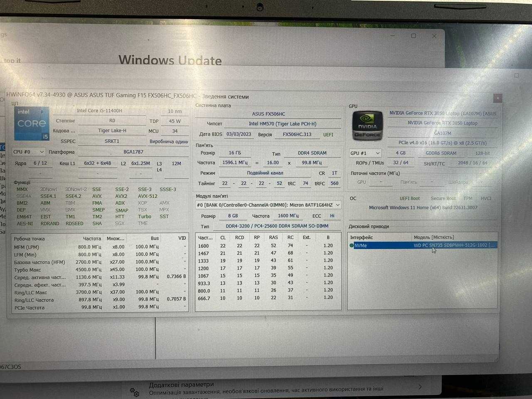Click the 32 / 64 ROPs/TMUs value
532x399 pixels.
[x=401, y=163]
